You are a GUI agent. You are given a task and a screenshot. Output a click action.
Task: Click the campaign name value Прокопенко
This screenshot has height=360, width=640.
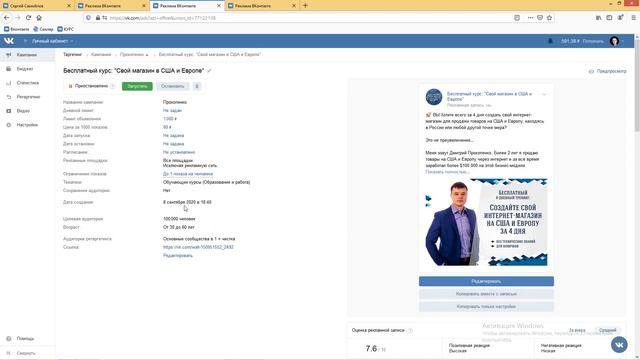tap(175, 102)
